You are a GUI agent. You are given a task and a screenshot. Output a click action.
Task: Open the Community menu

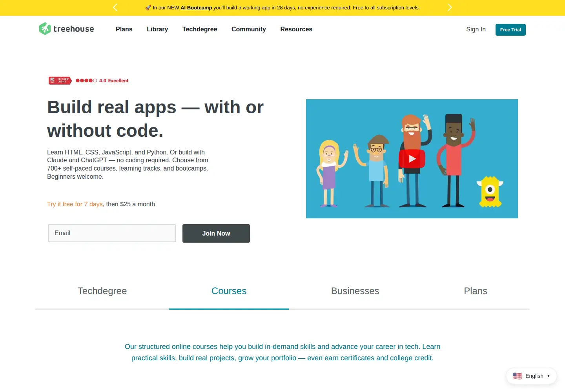(x=249, y=29)
